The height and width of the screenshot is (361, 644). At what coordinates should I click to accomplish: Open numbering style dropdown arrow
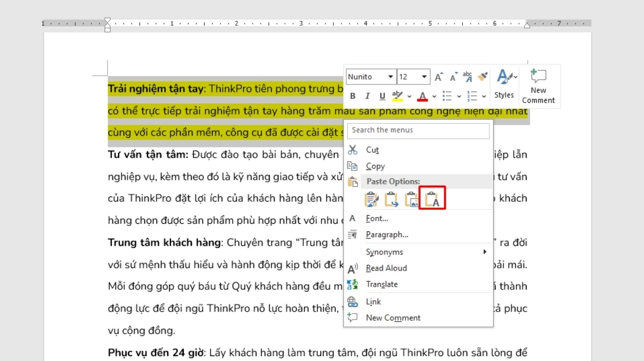[x=484, y=96]
